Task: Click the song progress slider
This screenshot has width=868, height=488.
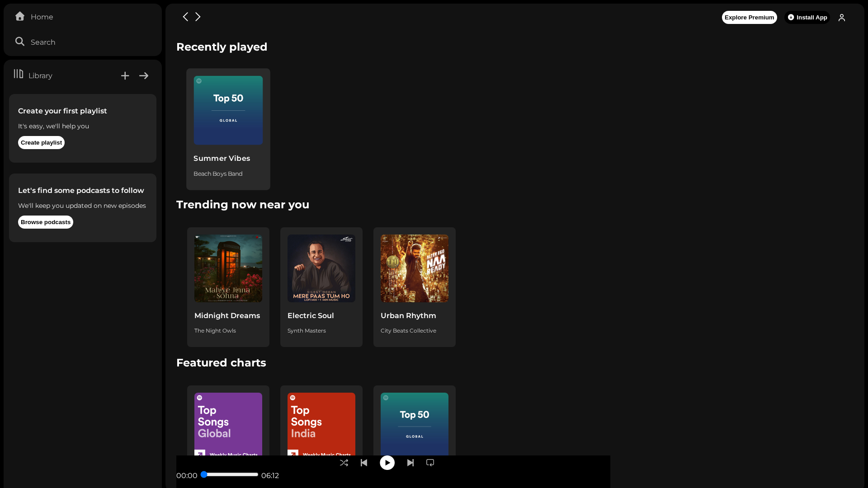Action: [x=230, y=474]
